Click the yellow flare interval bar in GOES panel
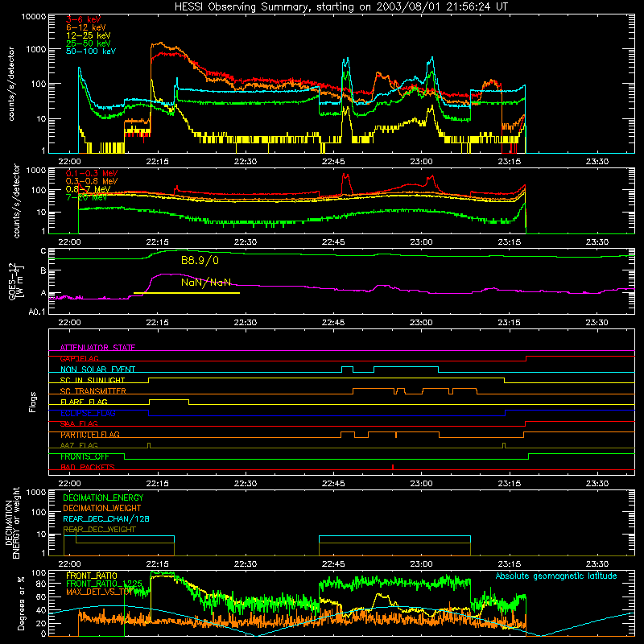 [187, 293]
